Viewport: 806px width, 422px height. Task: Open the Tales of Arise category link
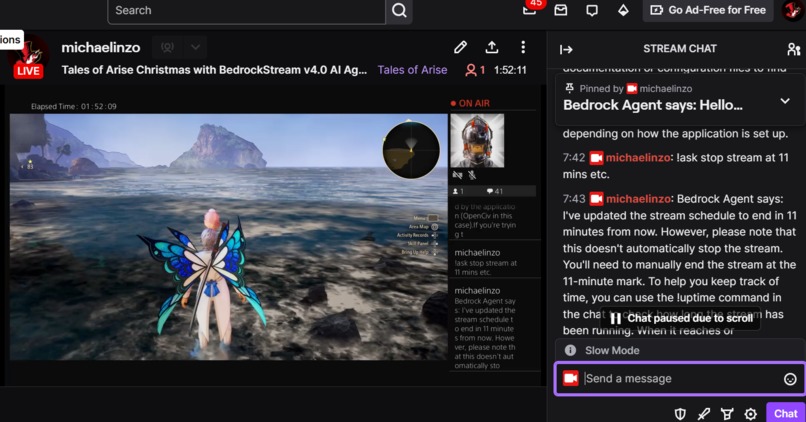tap(412, 70)
